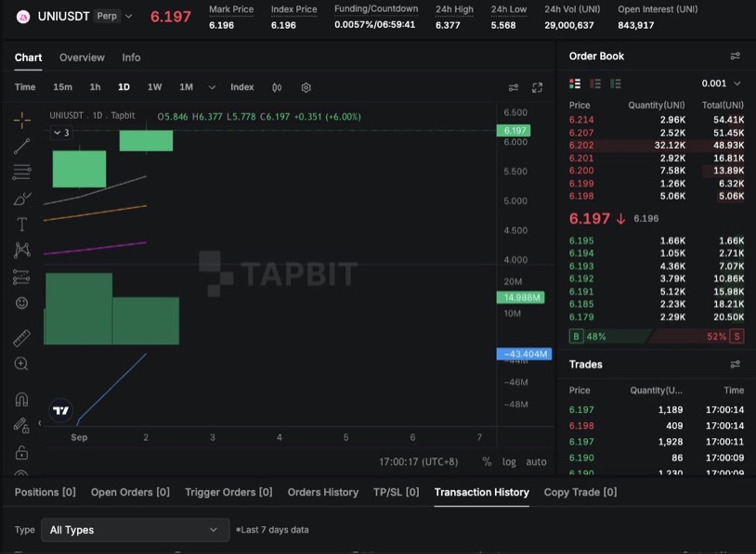756x554 pixels.
Task: Click the ask price 6.214 row
Action: click(657, 120)
